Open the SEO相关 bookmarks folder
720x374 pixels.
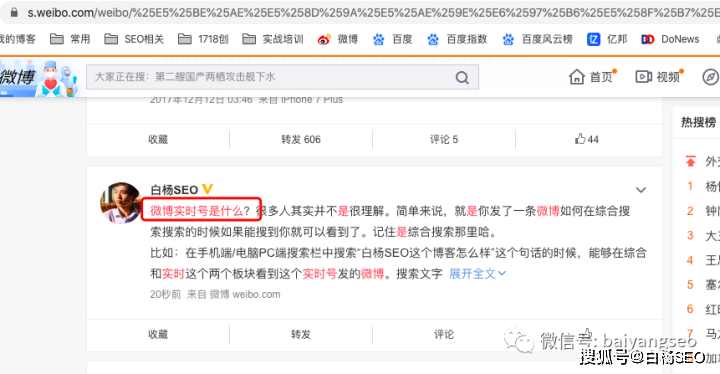tap(134, 40)
